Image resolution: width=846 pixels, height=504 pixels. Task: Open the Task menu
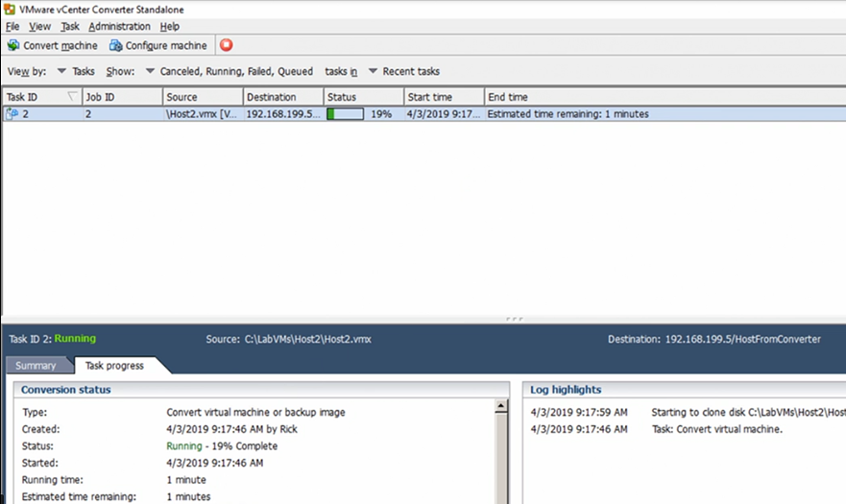point(70,27)
